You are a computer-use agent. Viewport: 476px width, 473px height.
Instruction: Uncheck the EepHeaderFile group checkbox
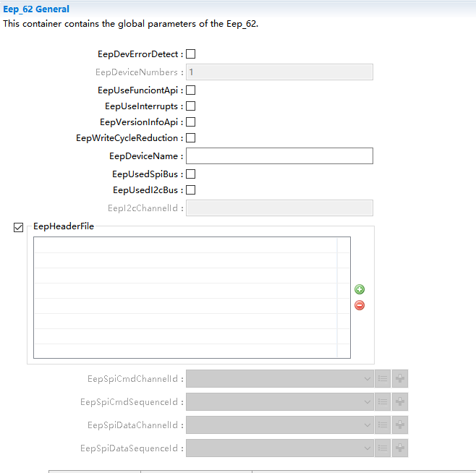[19, 228]
